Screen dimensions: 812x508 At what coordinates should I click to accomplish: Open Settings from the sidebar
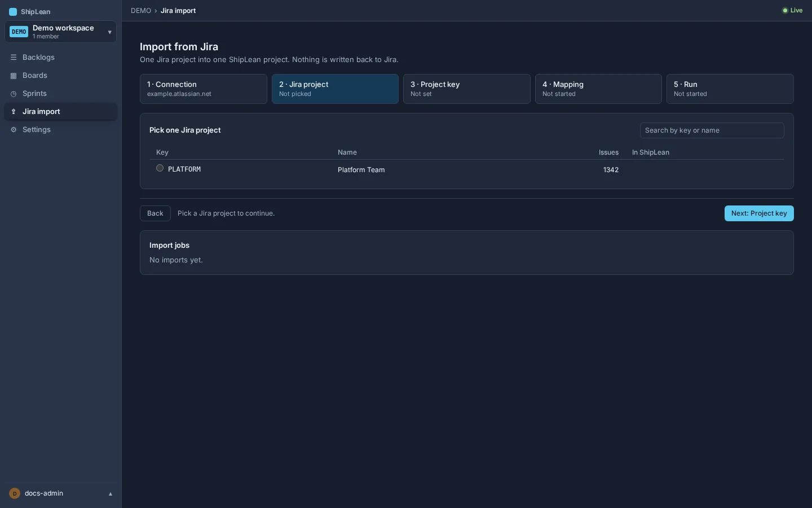click(61, 130)
